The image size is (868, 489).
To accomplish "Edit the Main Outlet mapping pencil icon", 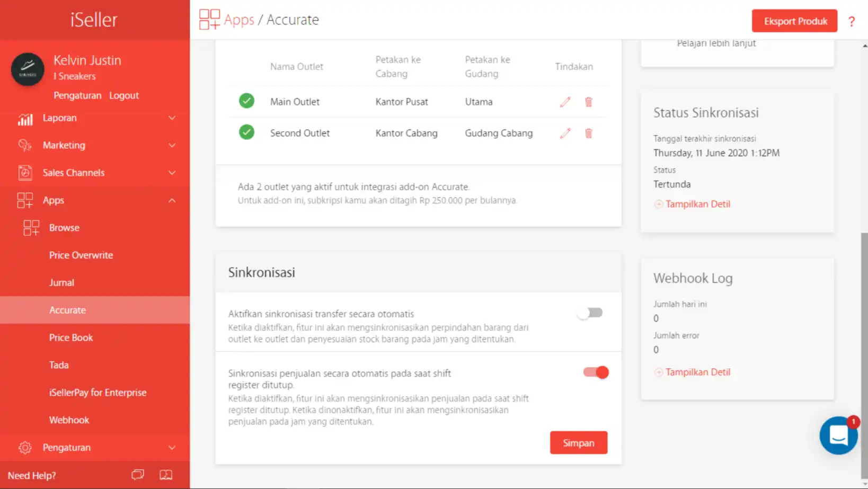I will pyautogui.click(x=565, y=102).
